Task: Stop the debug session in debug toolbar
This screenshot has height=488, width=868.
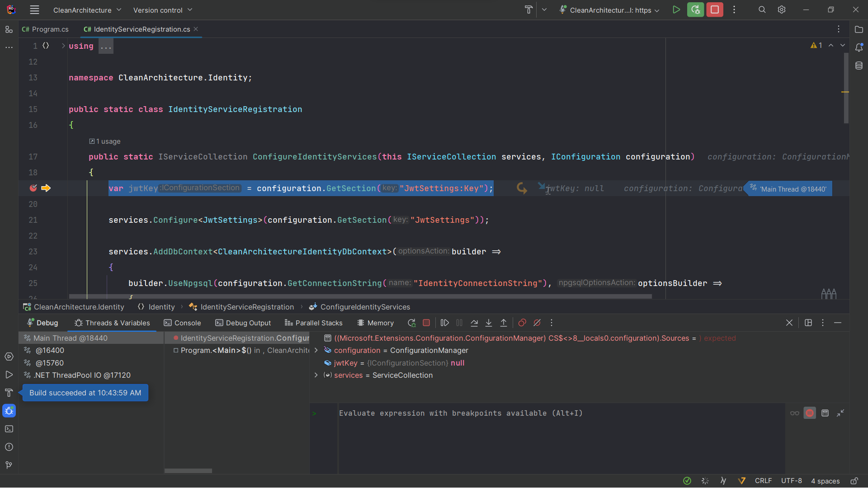Action: 426,323
